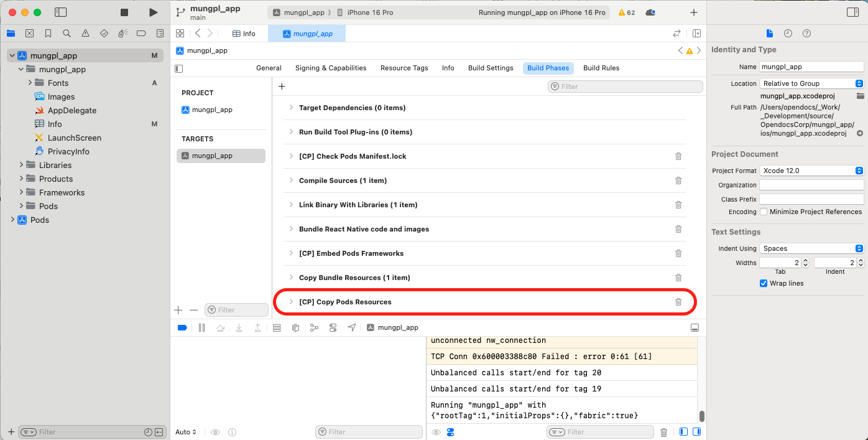The image size is (868, 440).
Task: Add a new editor pane
Action: 697,34
